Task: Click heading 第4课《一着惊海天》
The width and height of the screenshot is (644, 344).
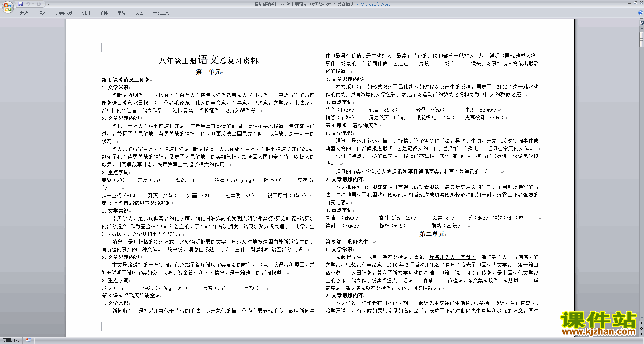Action: click(x=352, y=125)
